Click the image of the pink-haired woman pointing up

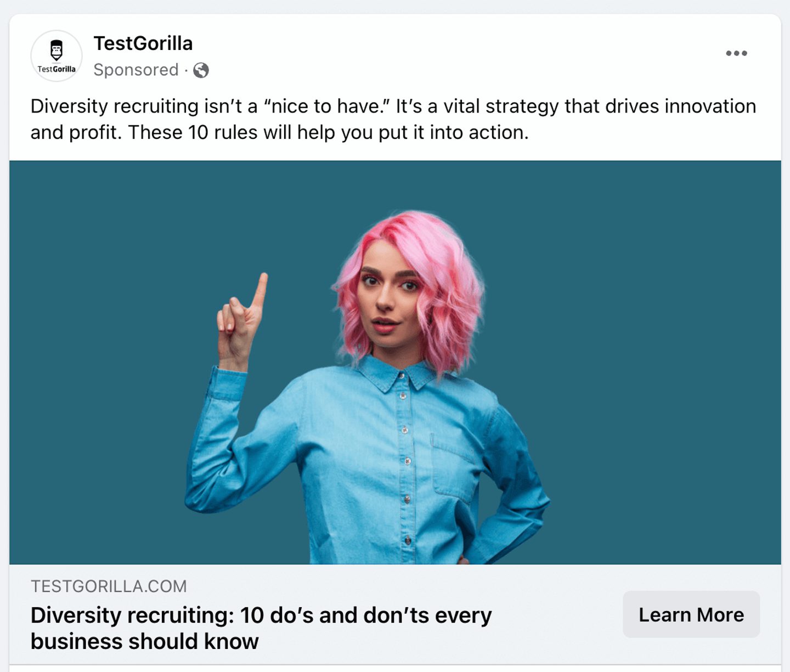click(x=395, y=362)
